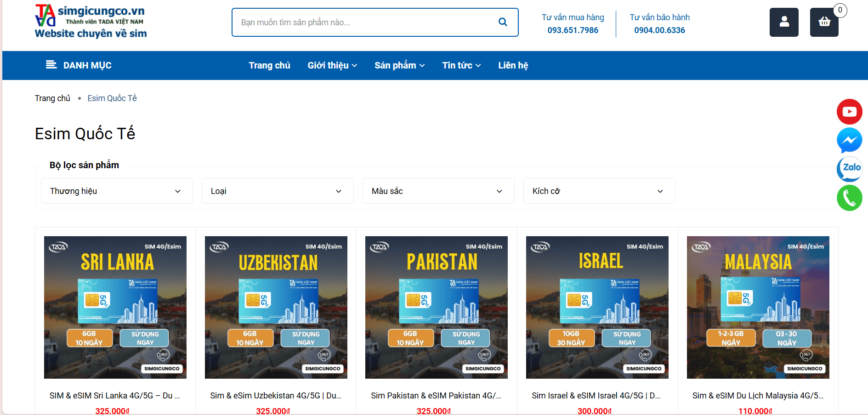Click Esim Quốc Tế breadcrumb
The image size is (868, 415).
click(112, 98)
